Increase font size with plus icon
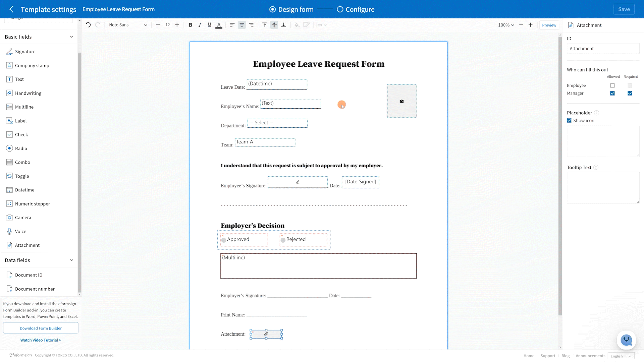The height and width of the screenshot is (362, 644). click(x=177, y=25)
